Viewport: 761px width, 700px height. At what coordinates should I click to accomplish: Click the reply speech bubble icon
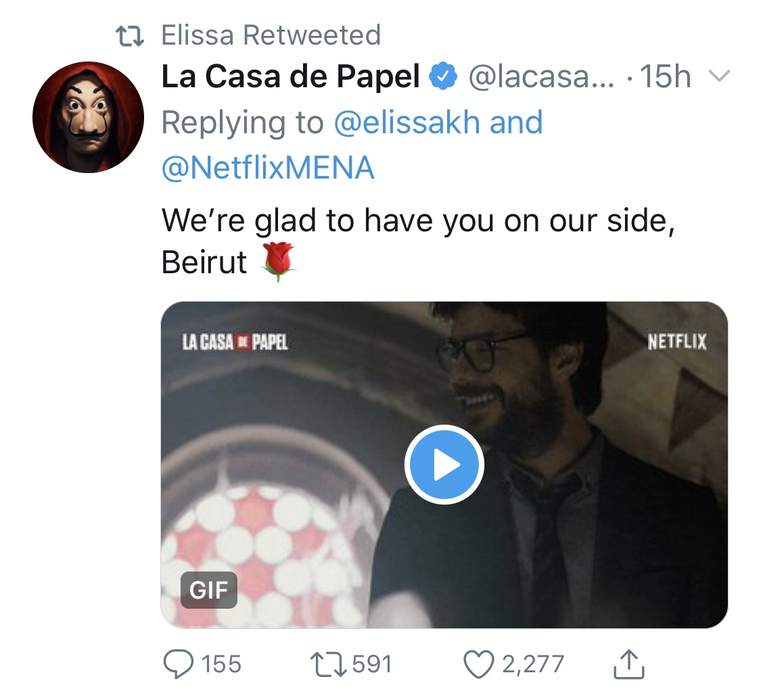pyautogui.click(x=179, y=663)
